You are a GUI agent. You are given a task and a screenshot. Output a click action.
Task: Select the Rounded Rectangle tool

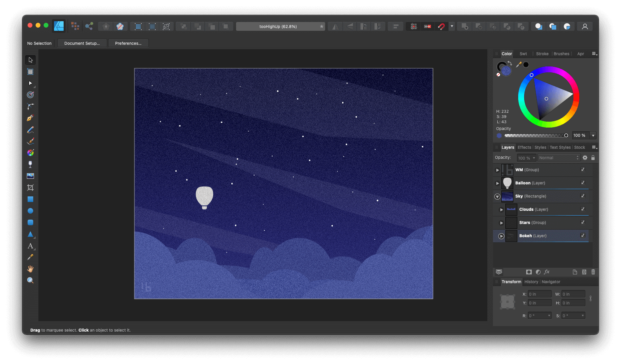click(30, 222)
